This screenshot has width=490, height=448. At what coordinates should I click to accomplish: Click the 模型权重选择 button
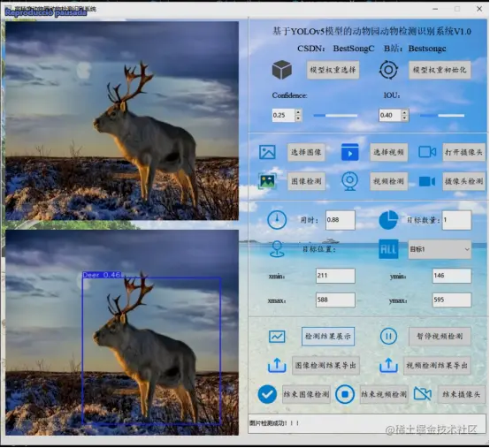point(333,70)
